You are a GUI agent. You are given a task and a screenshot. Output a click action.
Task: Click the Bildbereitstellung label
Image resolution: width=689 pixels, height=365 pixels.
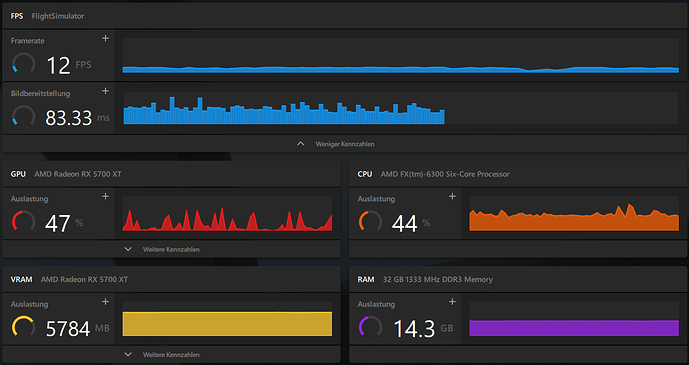pos(40,94)
